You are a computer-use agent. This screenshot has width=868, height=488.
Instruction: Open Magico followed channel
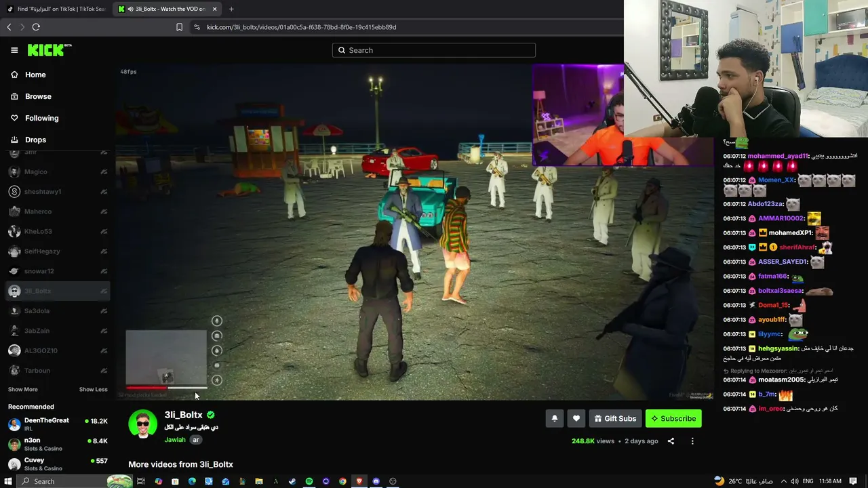(x=58, y=171)
